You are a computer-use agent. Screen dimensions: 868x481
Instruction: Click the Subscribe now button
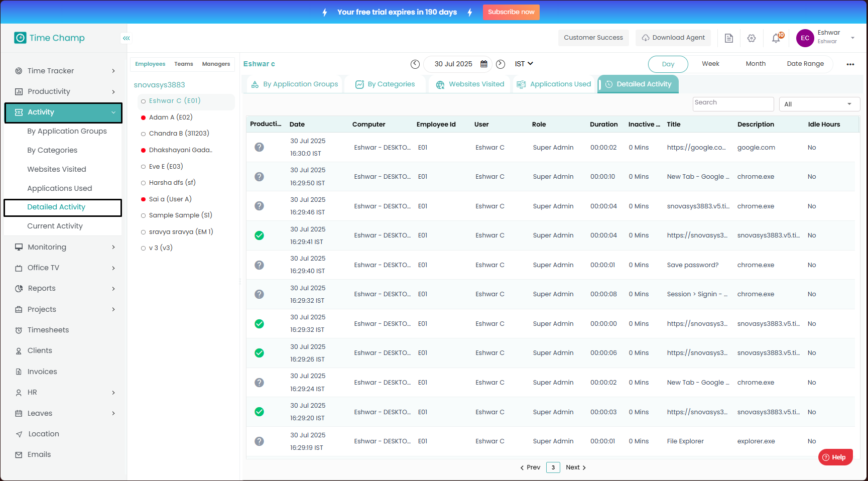tap(511, 12)
